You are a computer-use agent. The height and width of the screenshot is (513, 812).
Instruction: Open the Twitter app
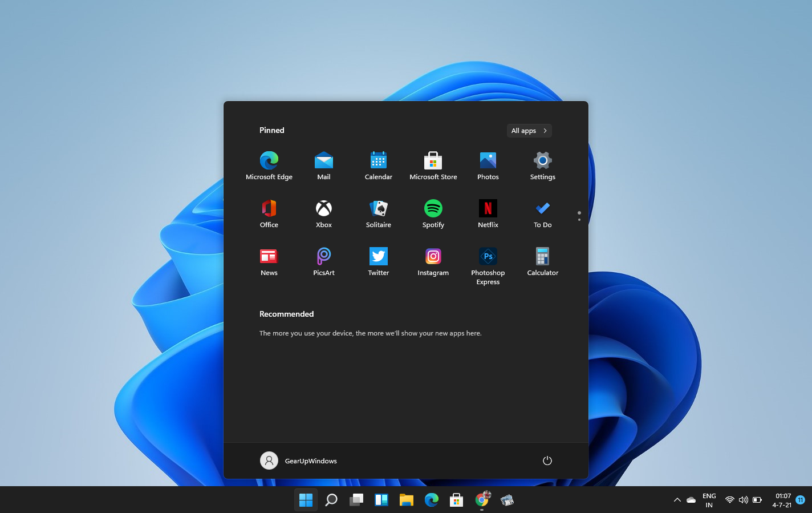(379, 262)
